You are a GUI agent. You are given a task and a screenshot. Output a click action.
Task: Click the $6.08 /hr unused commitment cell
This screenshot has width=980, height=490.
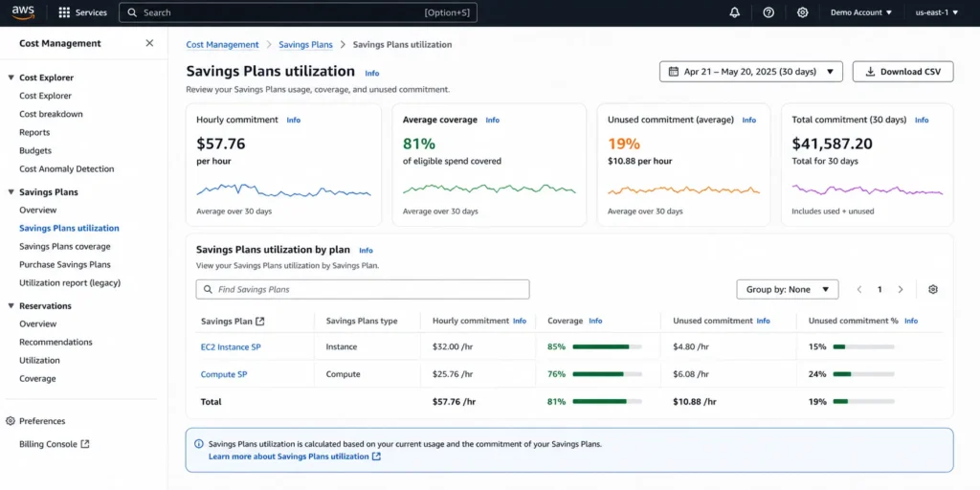(x=691, y=374)
